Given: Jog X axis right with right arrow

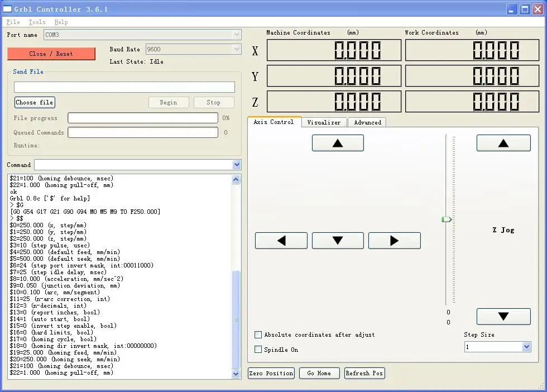Looking at the screenshot, I should [395, 241].
